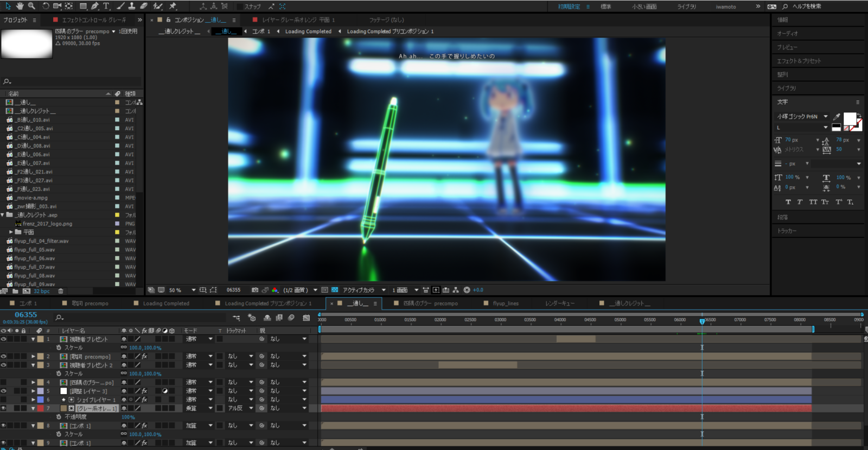Click the 32 bpc color depth button
Viewport: 868px width, 450px height.
[41, 291]
